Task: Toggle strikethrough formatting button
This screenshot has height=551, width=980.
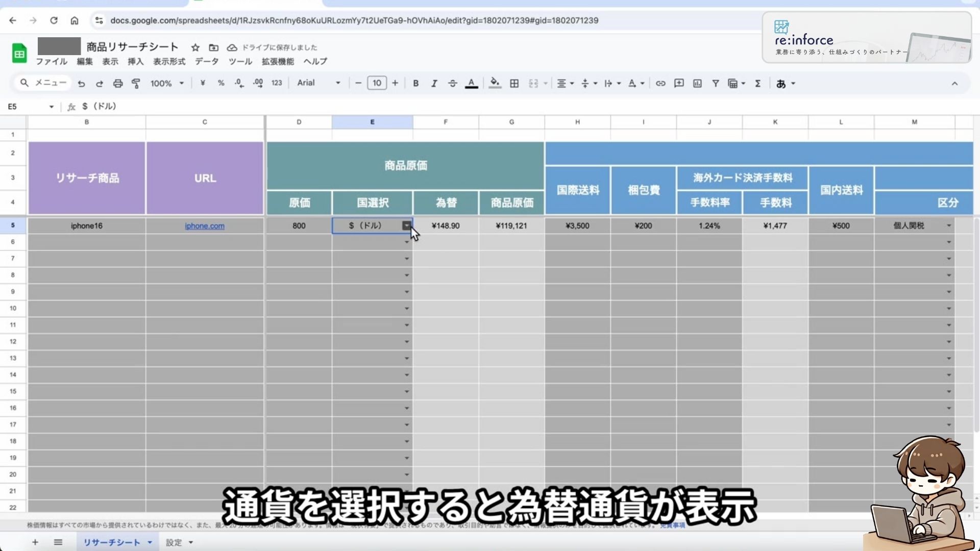Action: point(452,83)
